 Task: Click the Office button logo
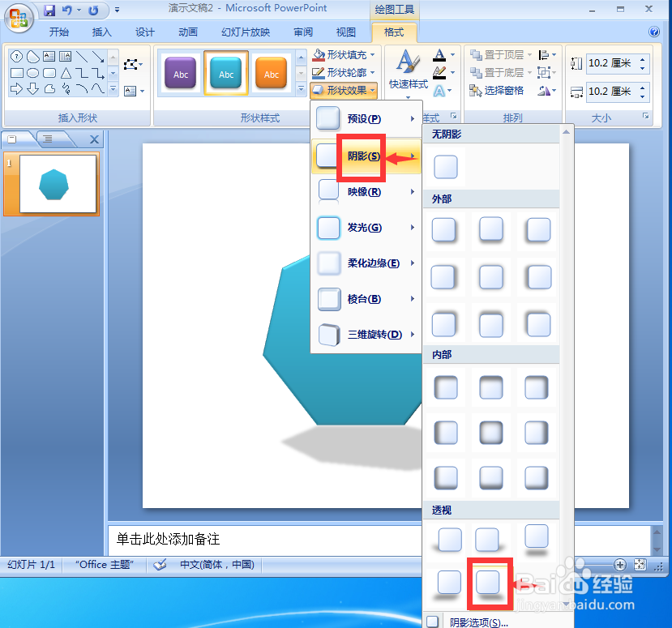point(19,19)
